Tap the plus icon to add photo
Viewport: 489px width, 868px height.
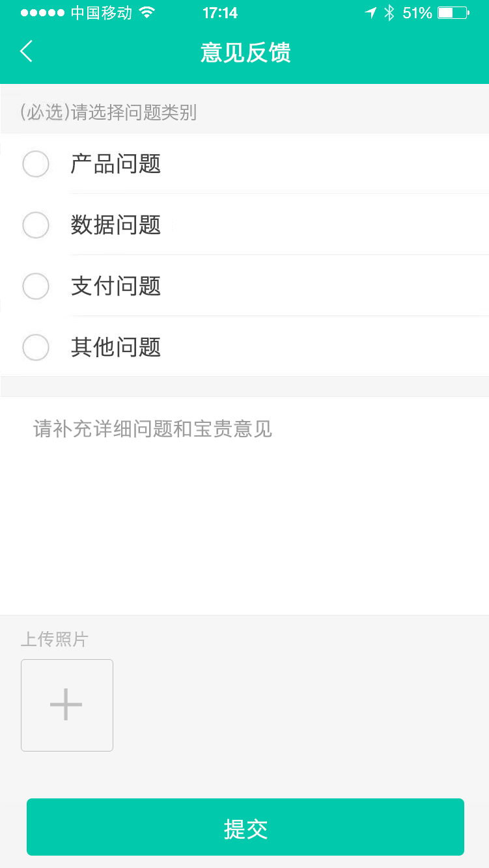click(66, 705)
